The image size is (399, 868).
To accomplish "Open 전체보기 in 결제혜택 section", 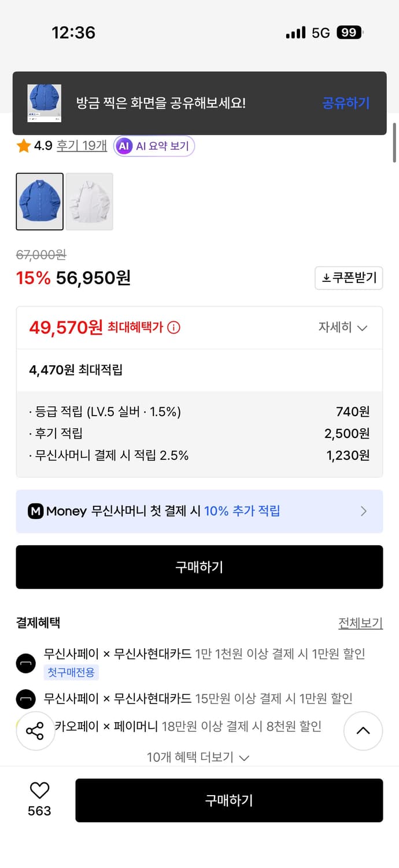I will click(x=361, y=623).
